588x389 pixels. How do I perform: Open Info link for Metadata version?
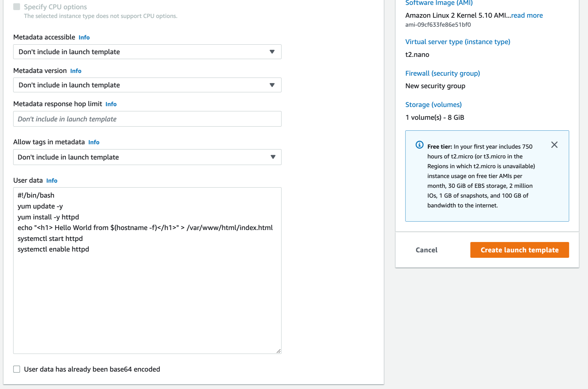coord(76,71)
